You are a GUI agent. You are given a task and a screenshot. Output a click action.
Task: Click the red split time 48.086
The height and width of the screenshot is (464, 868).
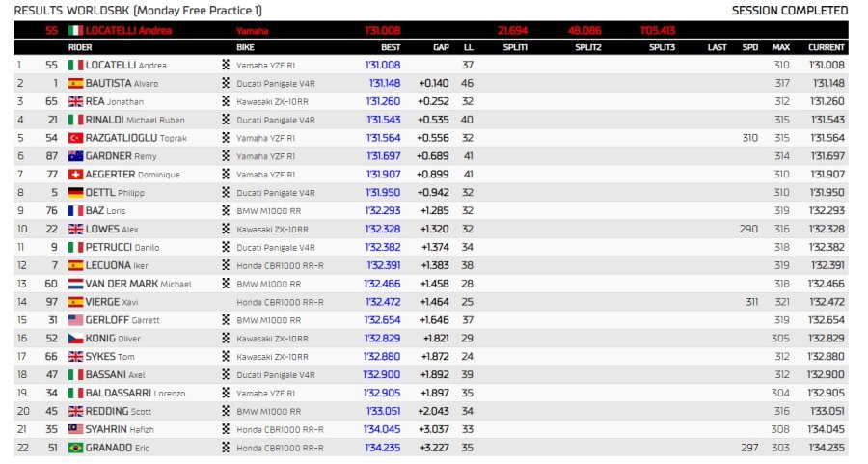[x=585, y=31]
